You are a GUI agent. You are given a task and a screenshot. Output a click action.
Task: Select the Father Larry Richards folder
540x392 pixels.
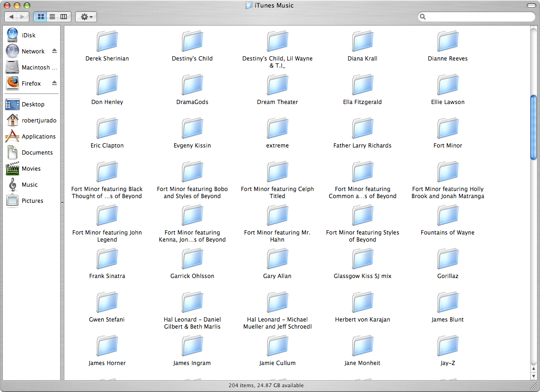click(363, 133)
